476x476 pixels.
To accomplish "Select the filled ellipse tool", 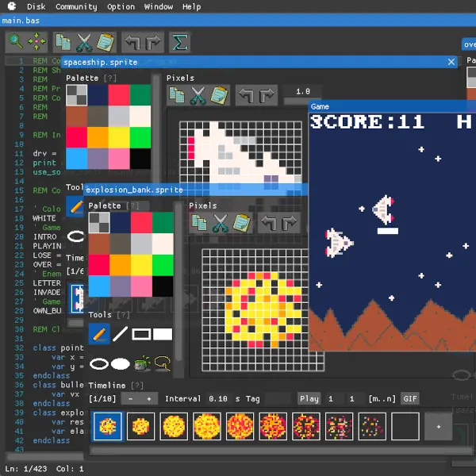I will coord(120,363).
